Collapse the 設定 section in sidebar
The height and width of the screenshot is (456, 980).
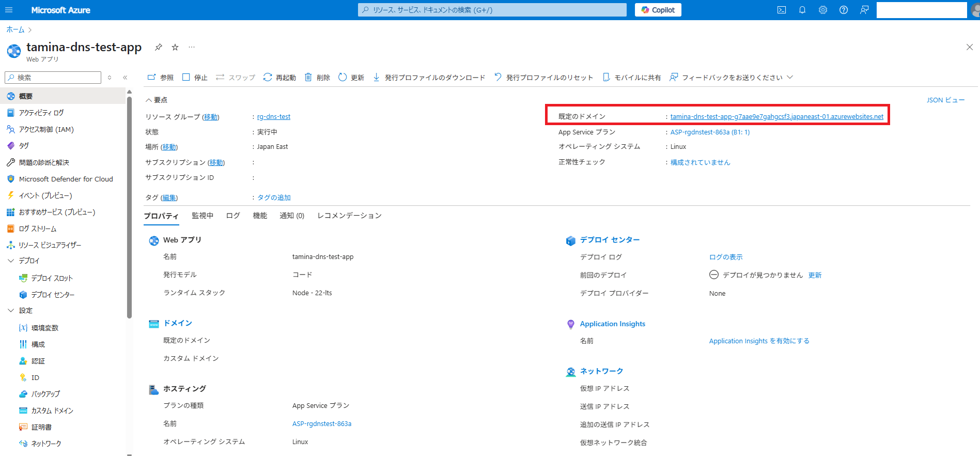11,310
